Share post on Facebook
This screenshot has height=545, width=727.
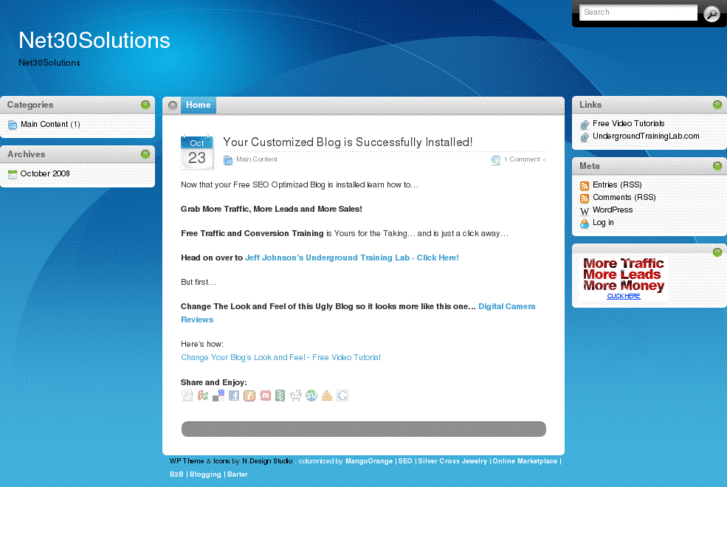point(234,396)
